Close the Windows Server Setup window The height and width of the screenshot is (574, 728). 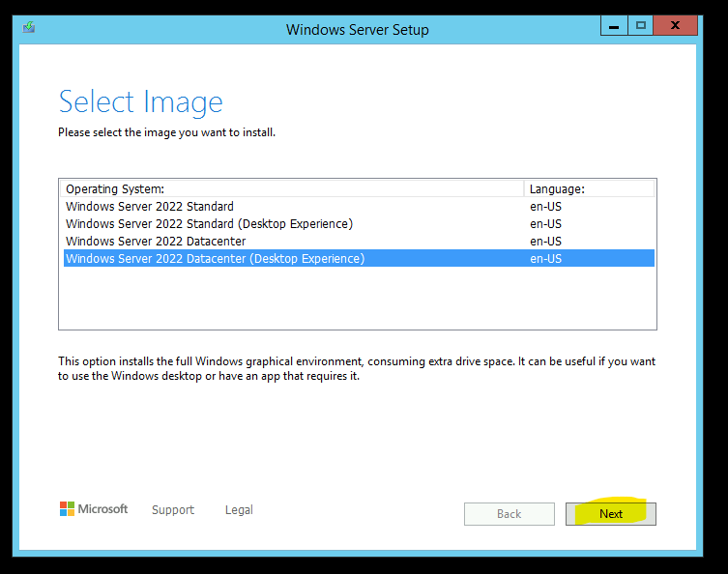(x=676, y=26)
